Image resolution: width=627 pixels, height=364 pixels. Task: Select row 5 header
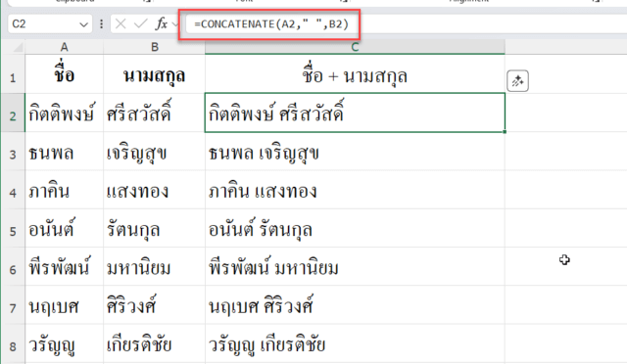tap(13, 228)
